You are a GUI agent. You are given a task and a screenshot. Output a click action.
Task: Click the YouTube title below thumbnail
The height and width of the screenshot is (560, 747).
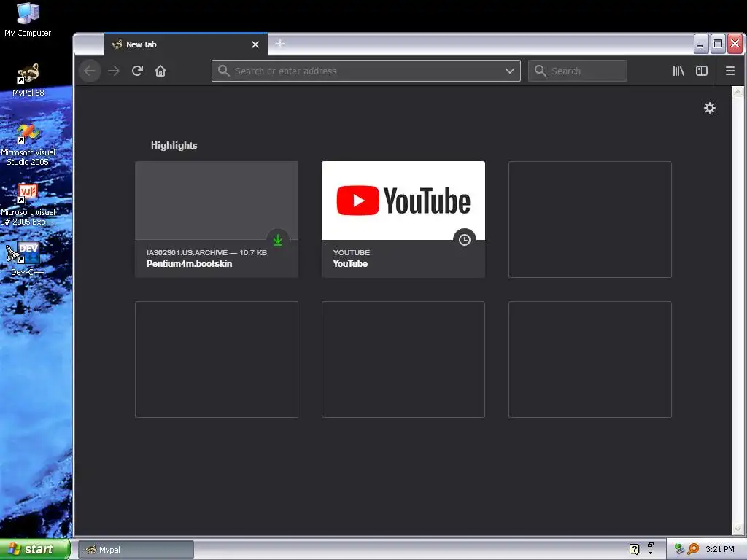(350, 264)
